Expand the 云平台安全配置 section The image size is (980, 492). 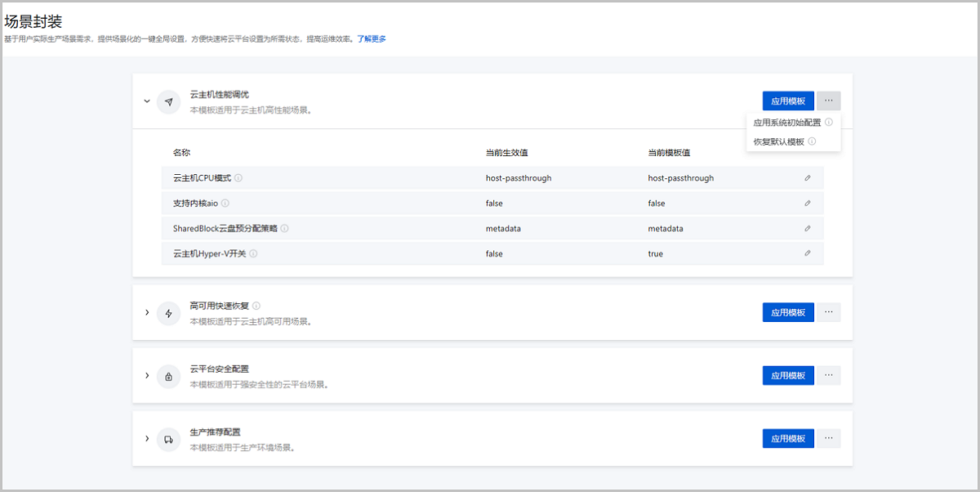tap(147, 375)
